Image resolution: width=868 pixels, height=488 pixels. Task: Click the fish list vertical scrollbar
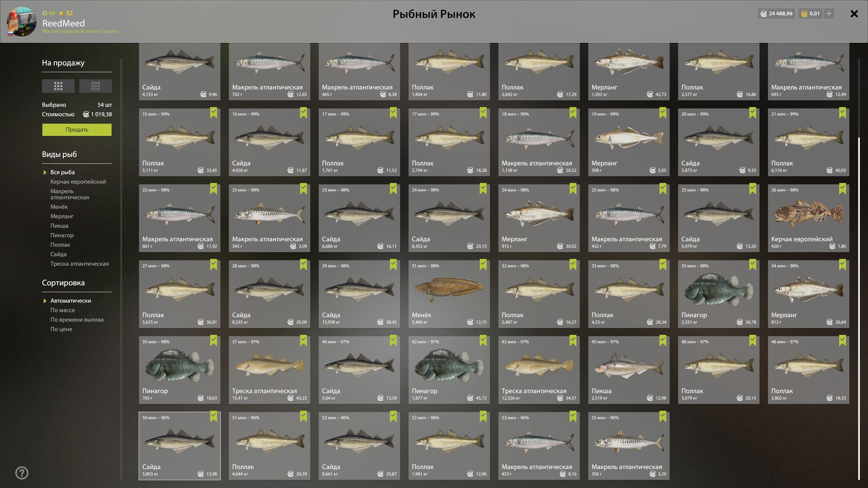(859, 308)
